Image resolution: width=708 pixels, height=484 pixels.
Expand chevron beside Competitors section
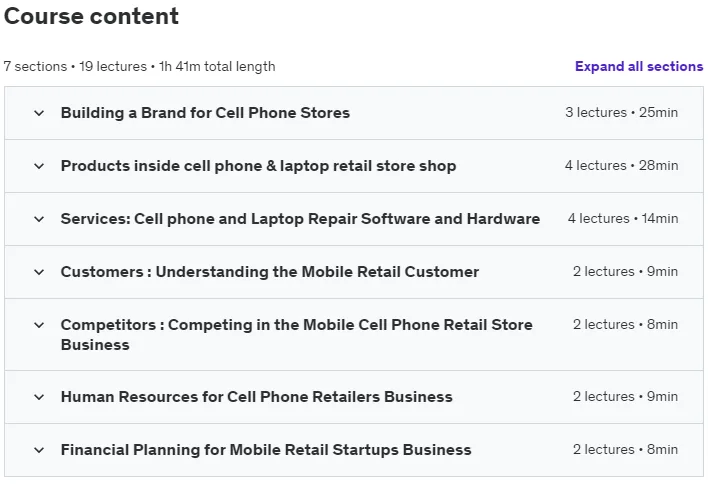(x=39, y=325)
